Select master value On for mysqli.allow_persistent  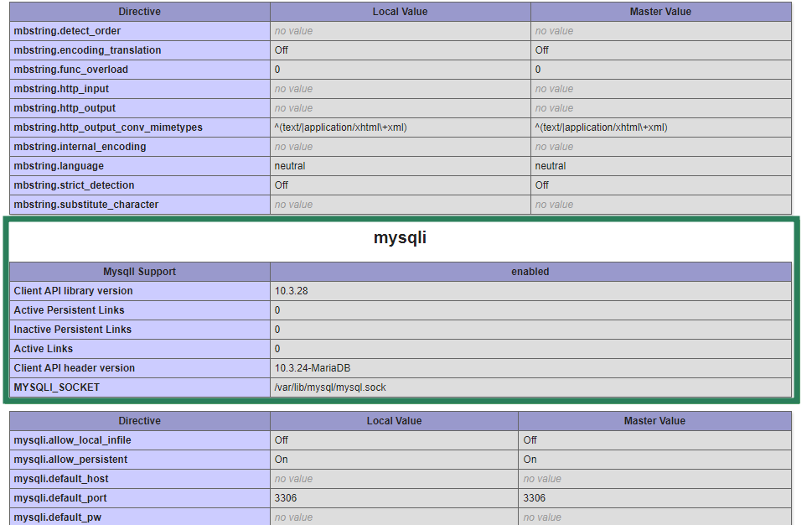530,460
